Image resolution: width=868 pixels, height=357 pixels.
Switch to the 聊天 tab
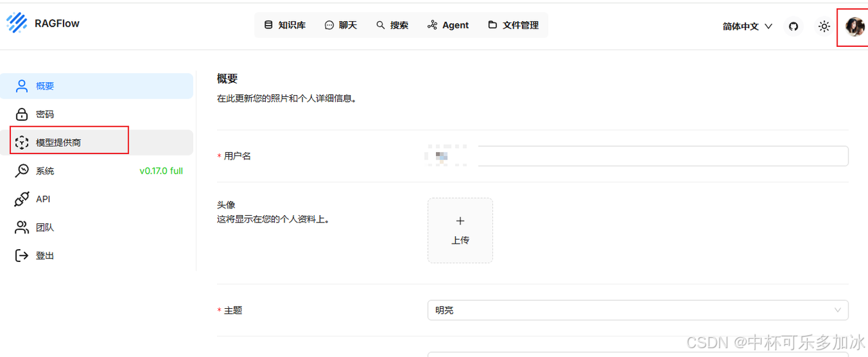pos(340,25)
